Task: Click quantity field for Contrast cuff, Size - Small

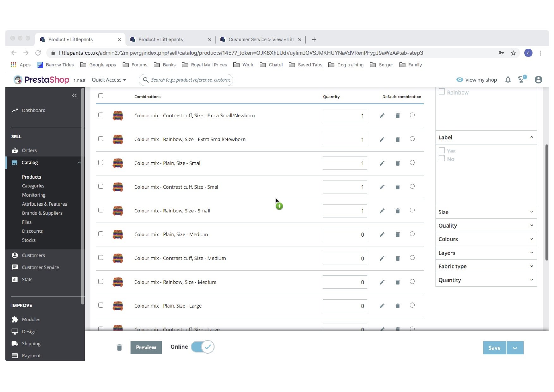Action: point(345,187)
